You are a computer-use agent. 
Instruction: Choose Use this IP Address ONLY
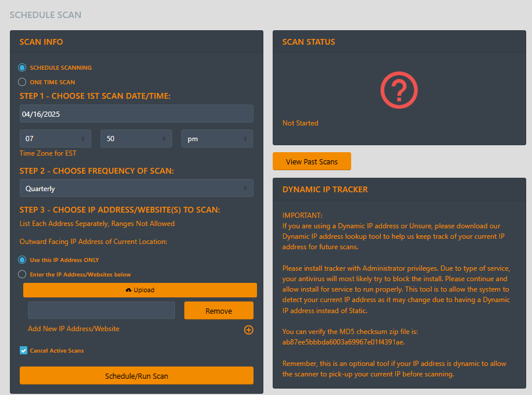tap(23, 260)
